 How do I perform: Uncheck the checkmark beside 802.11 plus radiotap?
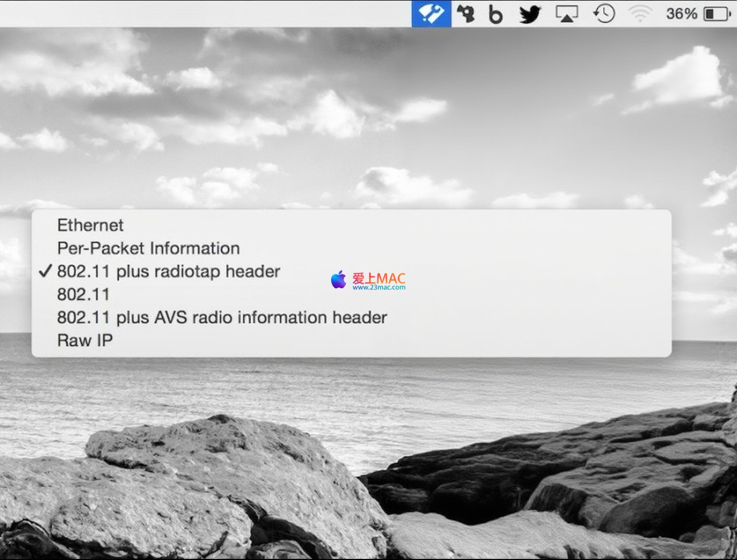pyautogui.click(x=45, y=271)
